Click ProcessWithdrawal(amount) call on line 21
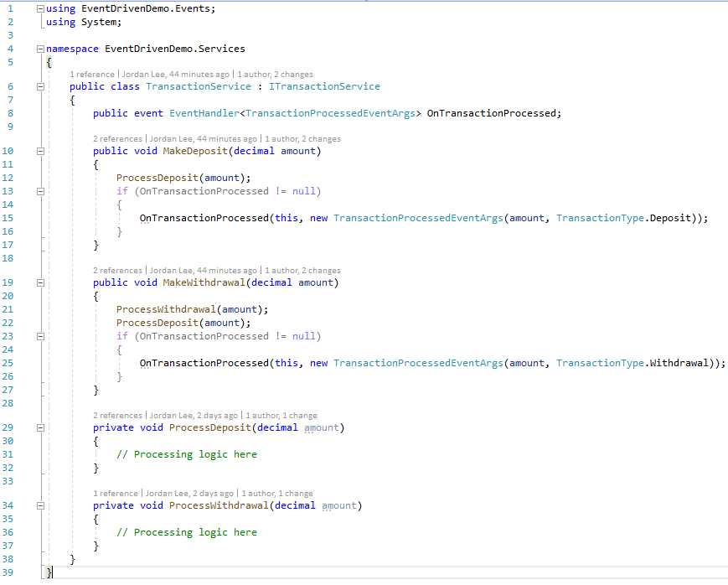The width and height of the screenshot is (728, 585). [x=189, y=309]
